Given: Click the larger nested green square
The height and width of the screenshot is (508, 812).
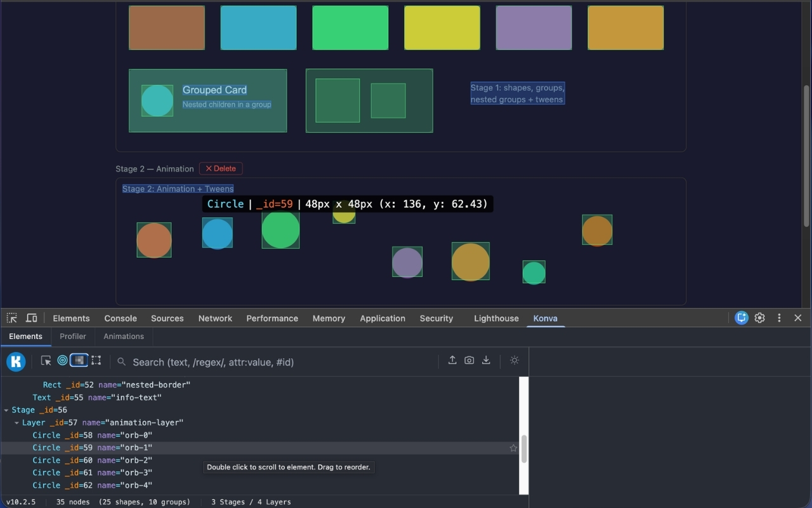Looking at the screenshot, I should pyautogui.click(x=337, y=100).
